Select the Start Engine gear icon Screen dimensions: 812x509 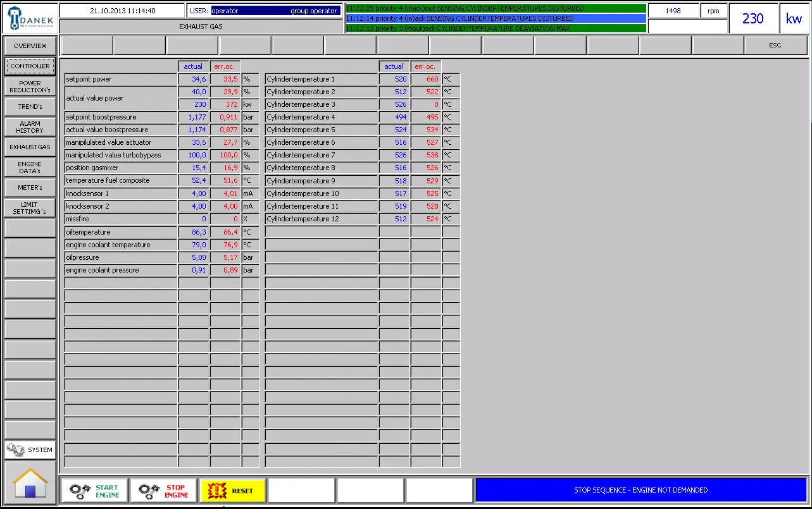80,490
